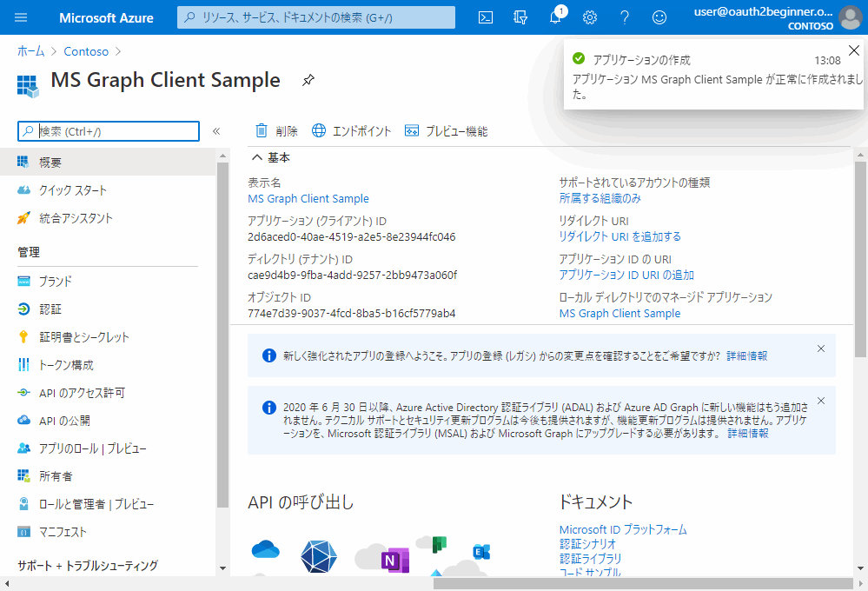The height and width of the screenshot is (591, 868).
Task: Open the help question mark
Action: [x=625, y=17]
